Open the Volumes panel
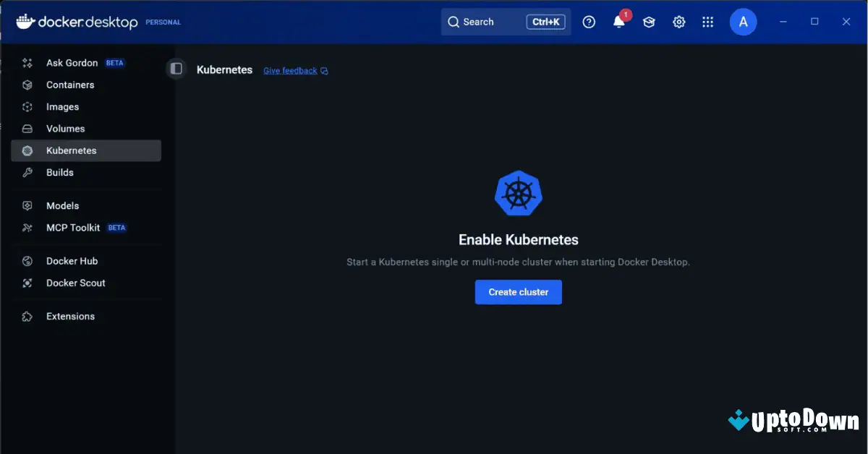 tap(65, 128)
